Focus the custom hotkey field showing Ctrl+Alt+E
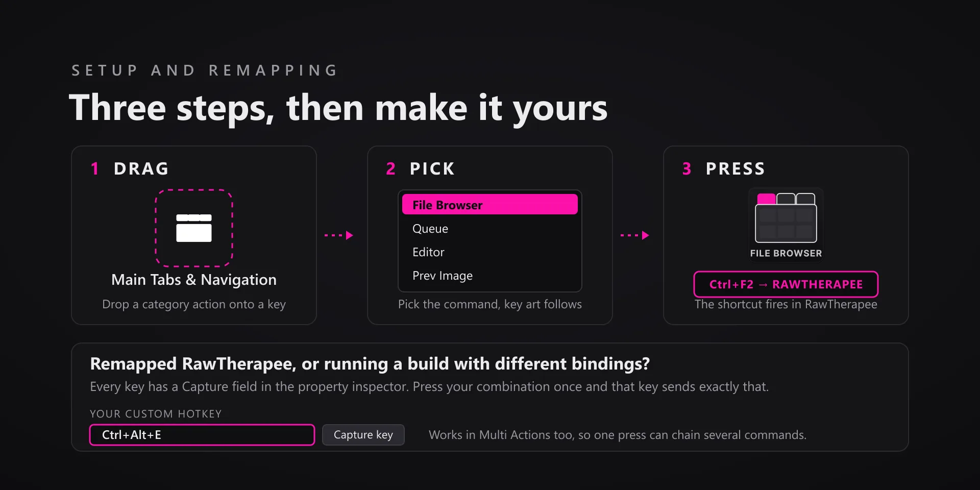The width and height of the screenshot is (980, 490). 202,435
